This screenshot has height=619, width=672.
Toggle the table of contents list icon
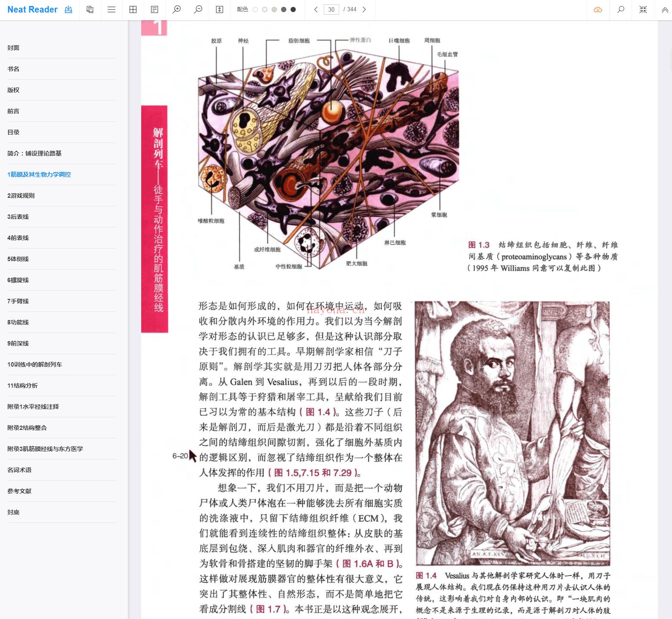[111, 9]
